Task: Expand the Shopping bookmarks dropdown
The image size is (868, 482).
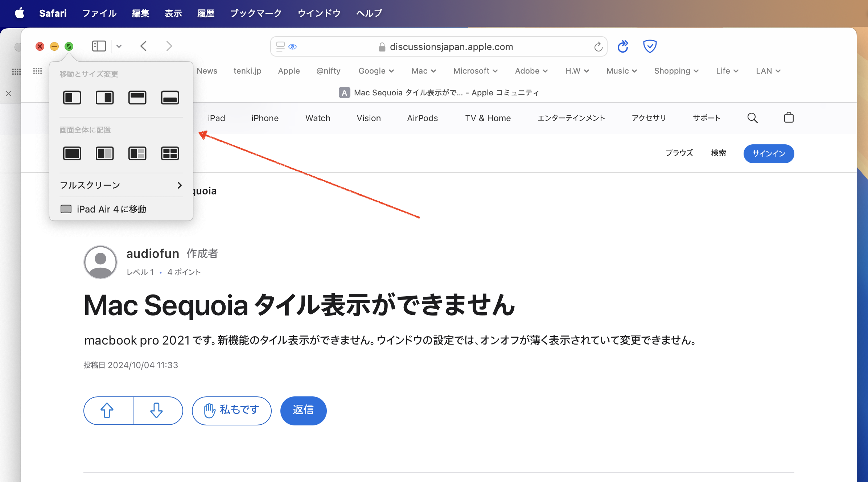Action: pos(676,71)
